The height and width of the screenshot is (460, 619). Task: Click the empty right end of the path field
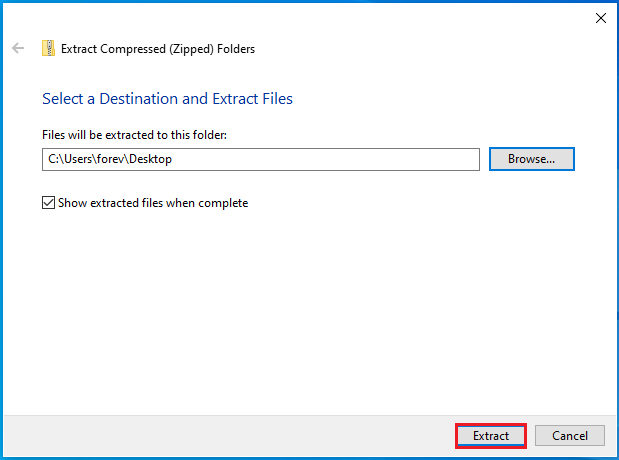pyautogui.click(x=400, y=159)
